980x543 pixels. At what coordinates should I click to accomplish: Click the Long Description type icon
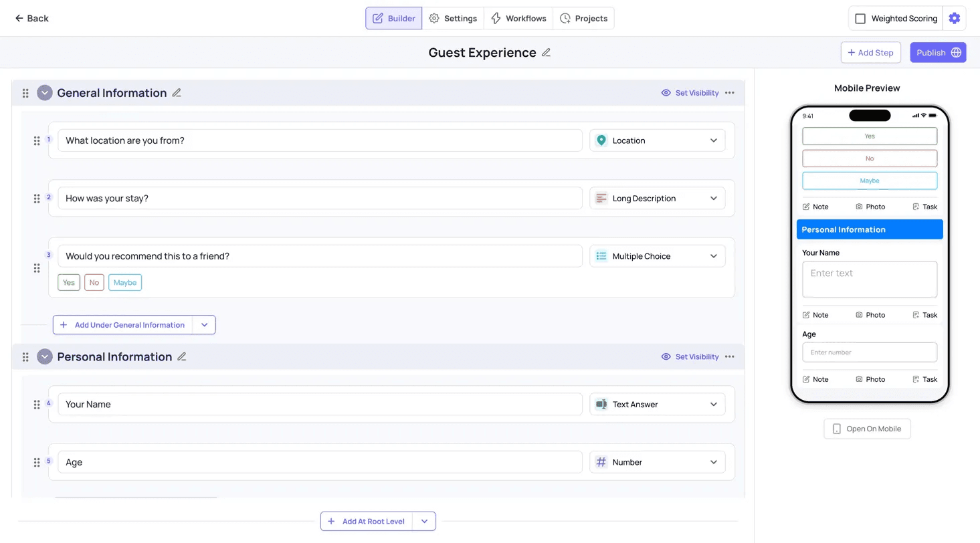click(x=601, y=199)
